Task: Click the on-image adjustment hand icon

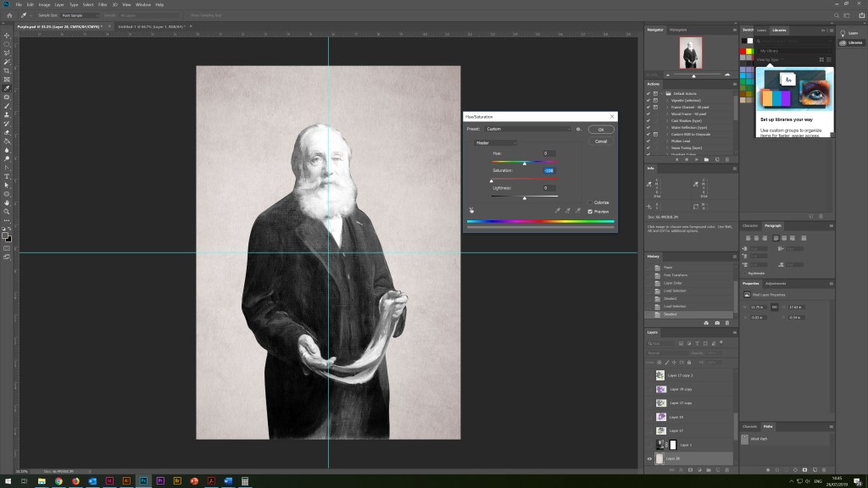Action: (470, 210)
